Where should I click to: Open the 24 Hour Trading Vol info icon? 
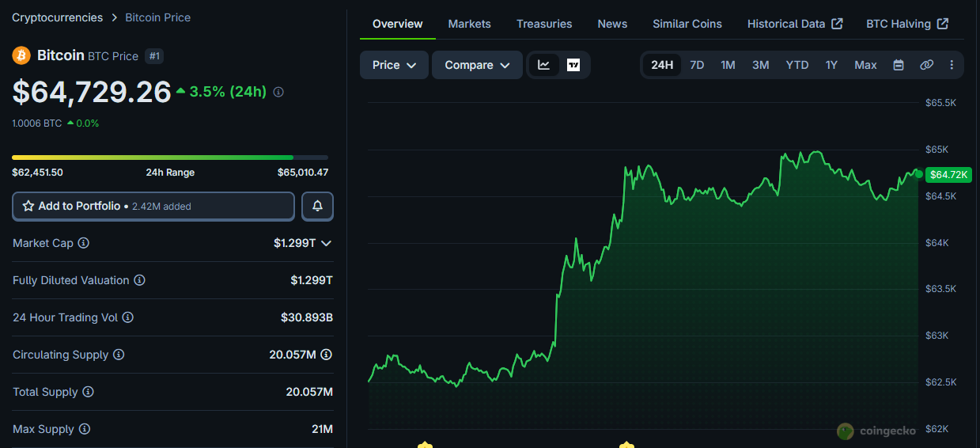pyautogui.click(x=127, y=317)
